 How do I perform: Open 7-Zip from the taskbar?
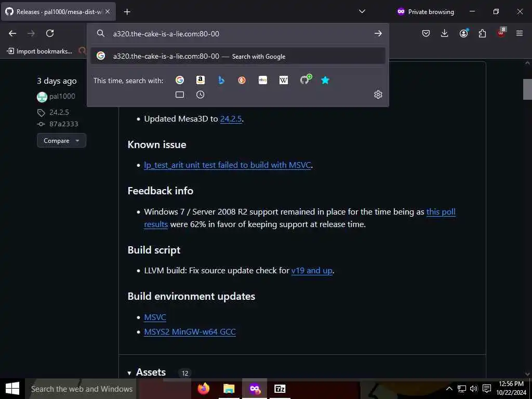pyautogui.click(x=280, y=389)
